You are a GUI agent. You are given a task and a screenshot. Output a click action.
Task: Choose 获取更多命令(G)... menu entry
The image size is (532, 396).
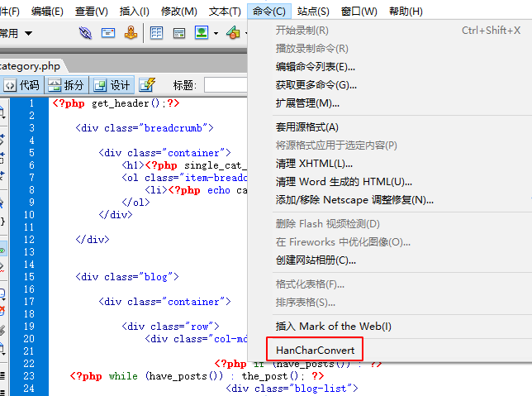point(316,85)
